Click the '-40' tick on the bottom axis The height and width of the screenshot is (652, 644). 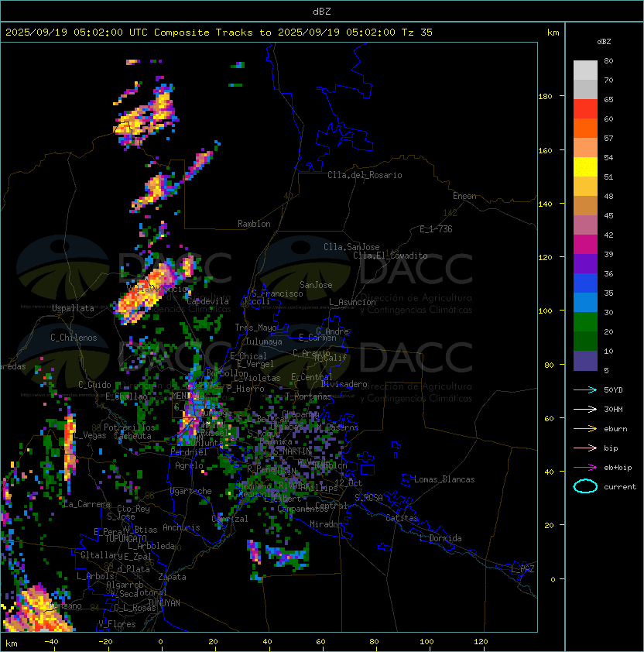[x=52, y=642]
